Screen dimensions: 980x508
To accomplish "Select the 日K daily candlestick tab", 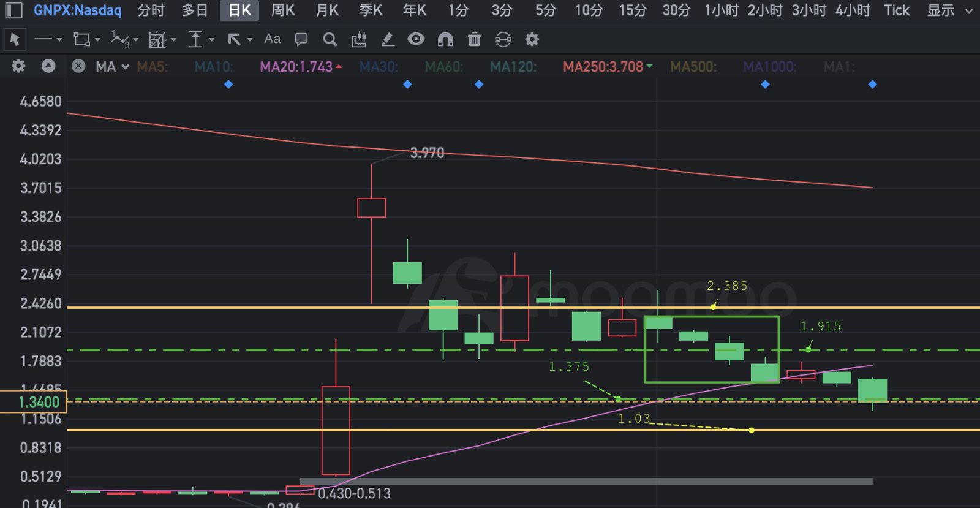I will point(239,10).
